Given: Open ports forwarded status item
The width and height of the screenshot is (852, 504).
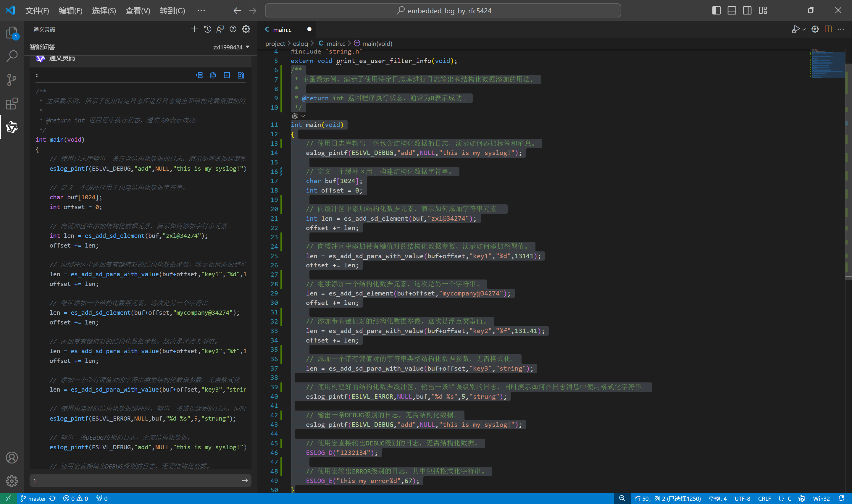Looking at the screenshot, I should [102, 498].
